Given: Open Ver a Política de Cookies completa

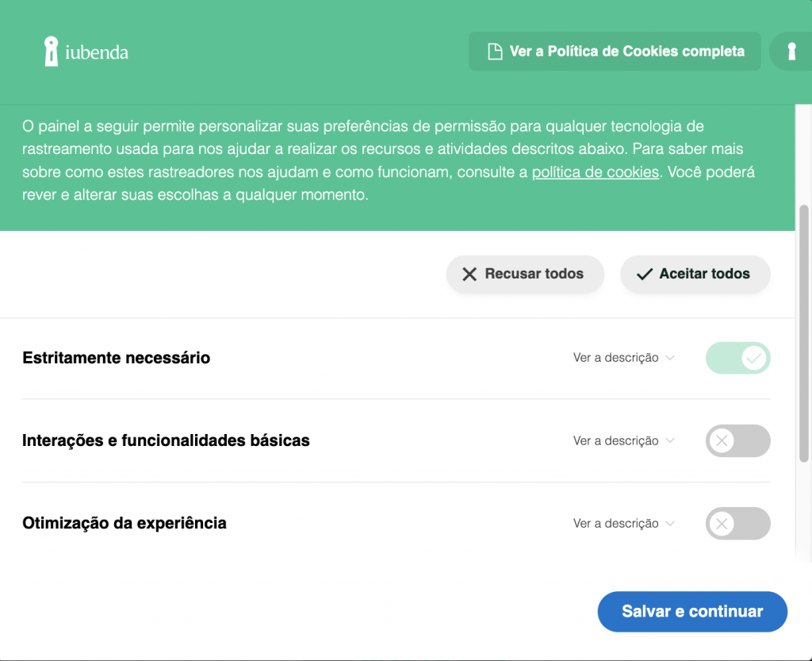Looking at the screenshot, I should [x=615, y=52].
